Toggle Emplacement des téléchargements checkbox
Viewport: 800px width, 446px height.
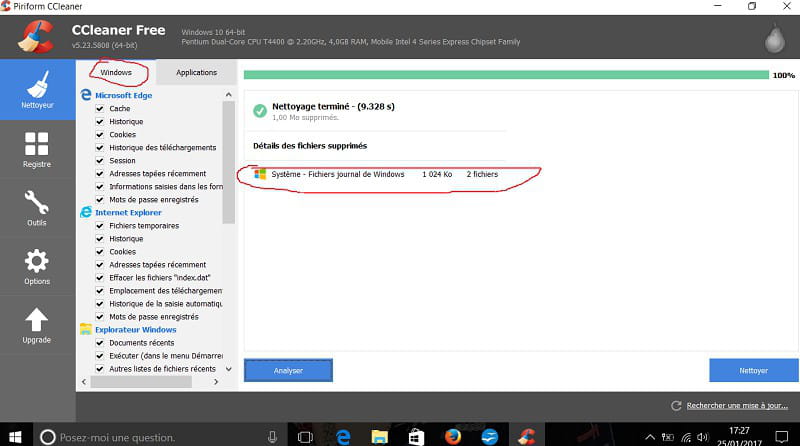tap(100, 291)
